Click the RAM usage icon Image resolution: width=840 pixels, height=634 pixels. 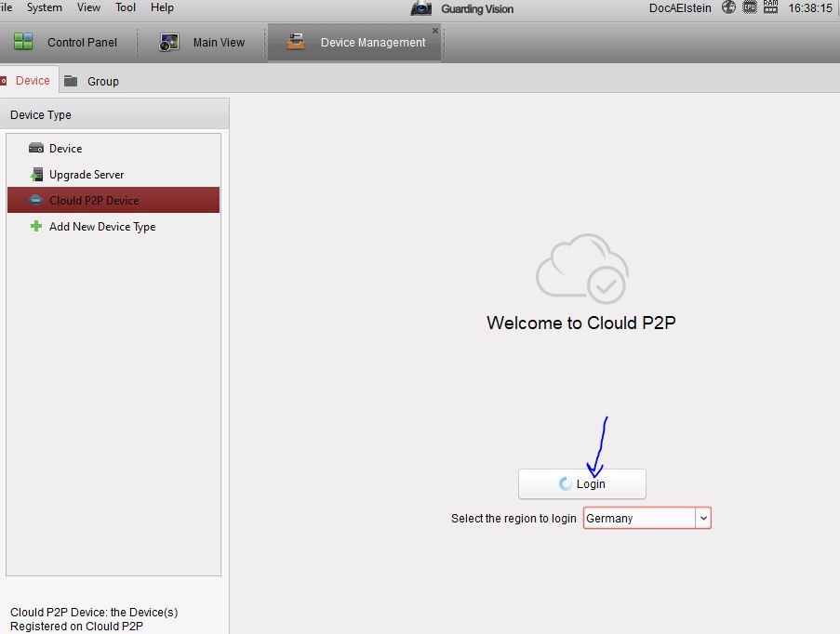[770, 7]
